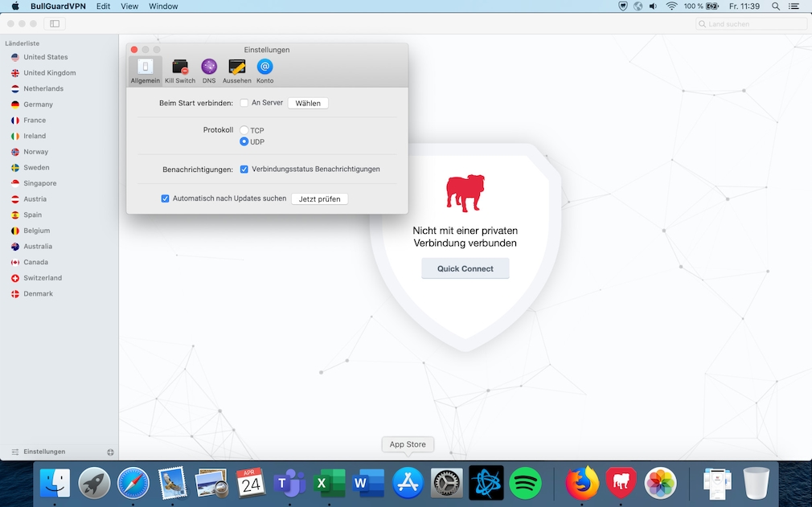Click the refresh icon beside Einstellungen
The width and height of the screenshot is (812, 507).
tap(110, 452)
